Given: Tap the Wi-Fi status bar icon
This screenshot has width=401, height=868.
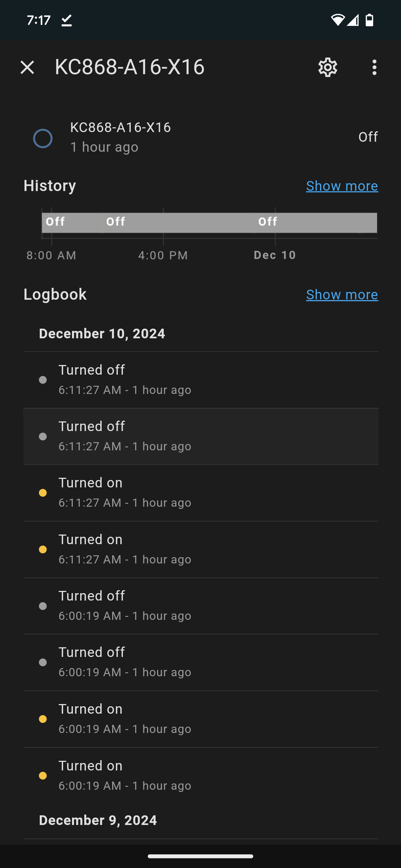Looking at the screenshot, I should pos(337,20).
